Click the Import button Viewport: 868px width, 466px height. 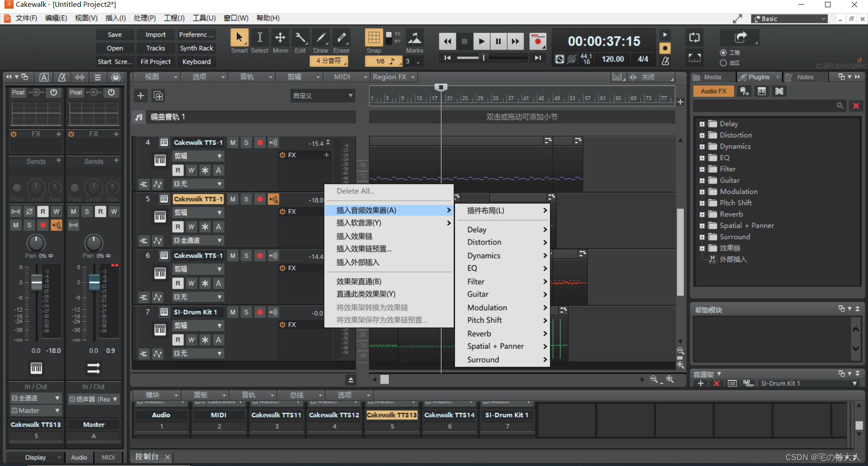(156, 35)
